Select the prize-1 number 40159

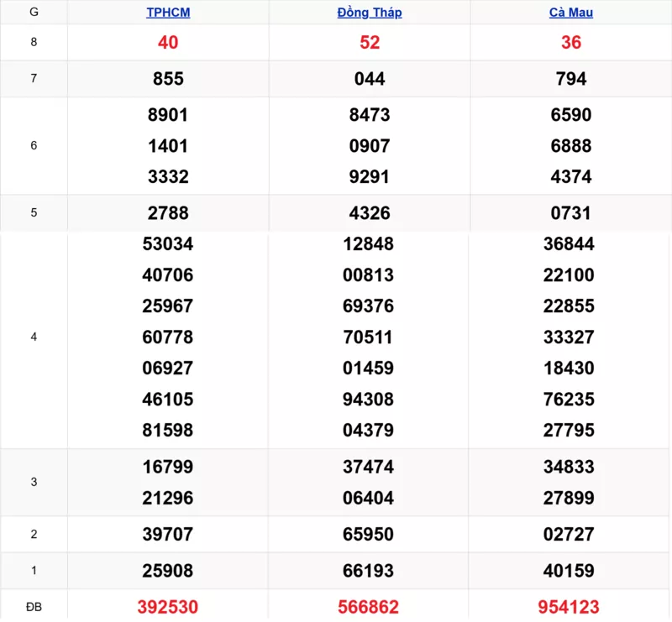coord(571,571)
